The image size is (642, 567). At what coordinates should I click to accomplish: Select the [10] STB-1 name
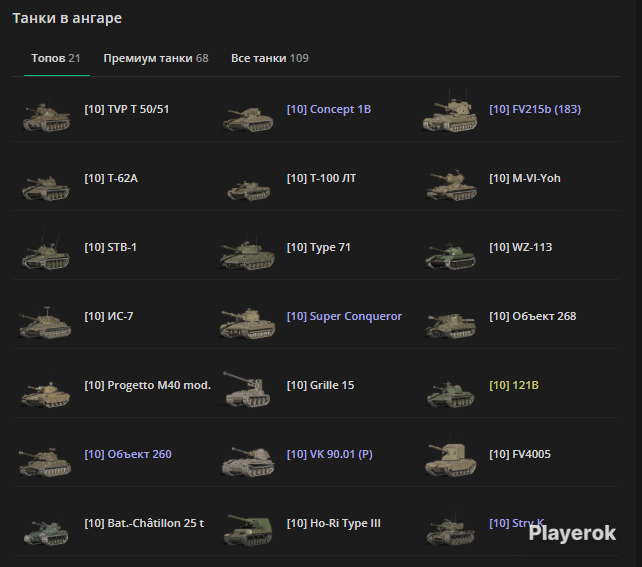(111, 247)
